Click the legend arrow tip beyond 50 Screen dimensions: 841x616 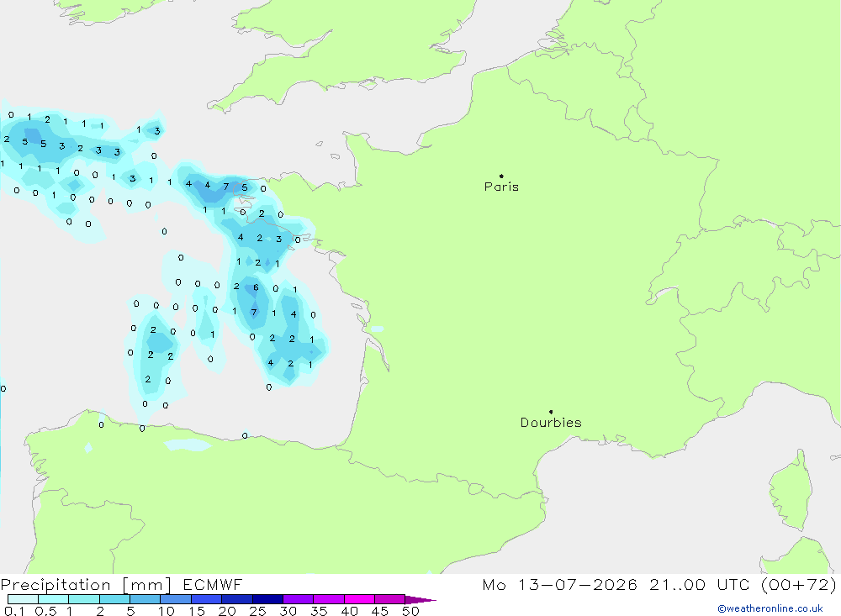pos(420,600)
